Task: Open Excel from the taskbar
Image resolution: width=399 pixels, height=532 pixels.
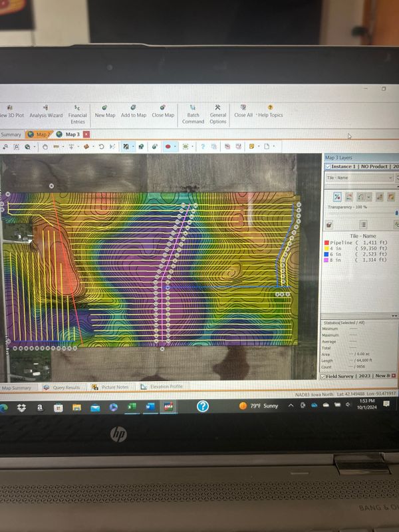Action: pyautogui.click(x=132, y=407)
